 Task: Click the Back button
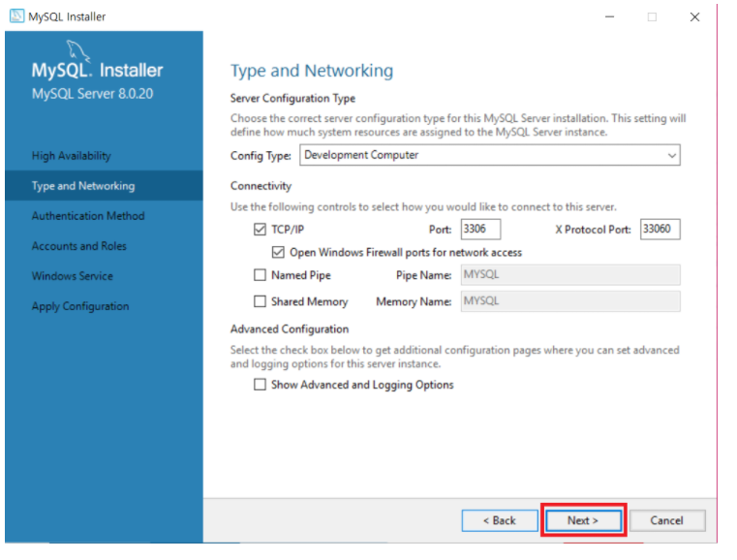pos(500,520)
